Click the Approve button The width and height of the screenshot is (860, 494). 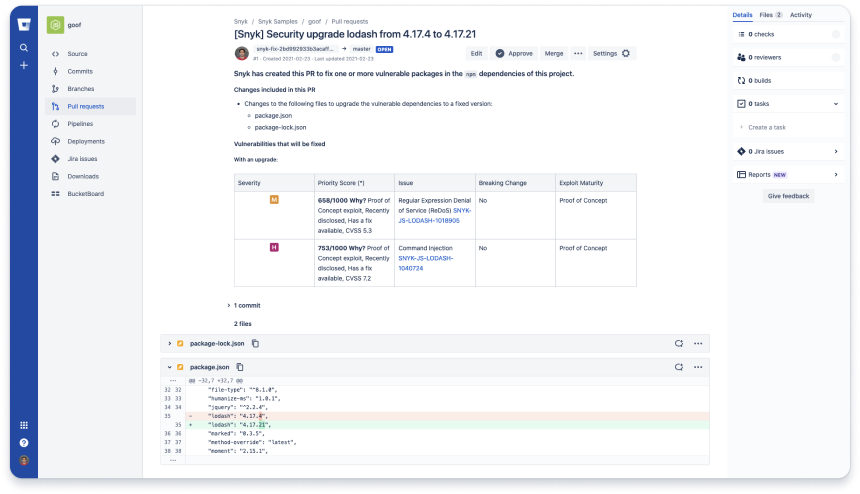[x=514, y=53]
